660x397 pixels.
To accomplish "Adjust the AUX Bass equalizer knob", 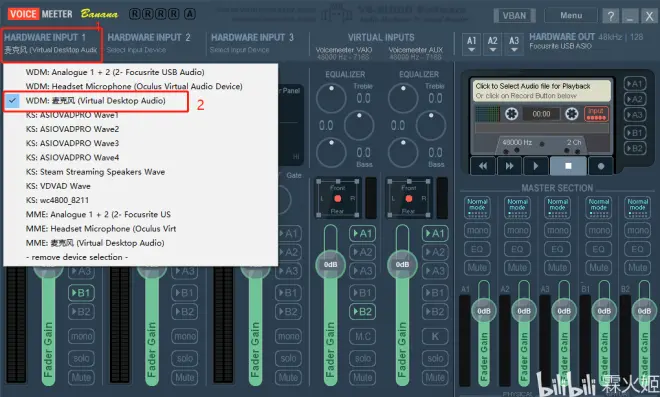I will click(x=403, y=152).
